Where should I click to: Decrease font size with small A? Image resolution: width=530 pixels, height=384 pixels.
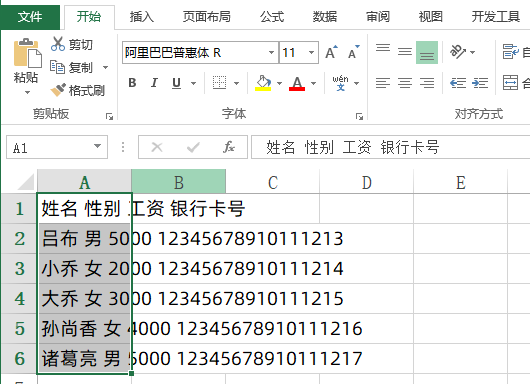point(354,52)
